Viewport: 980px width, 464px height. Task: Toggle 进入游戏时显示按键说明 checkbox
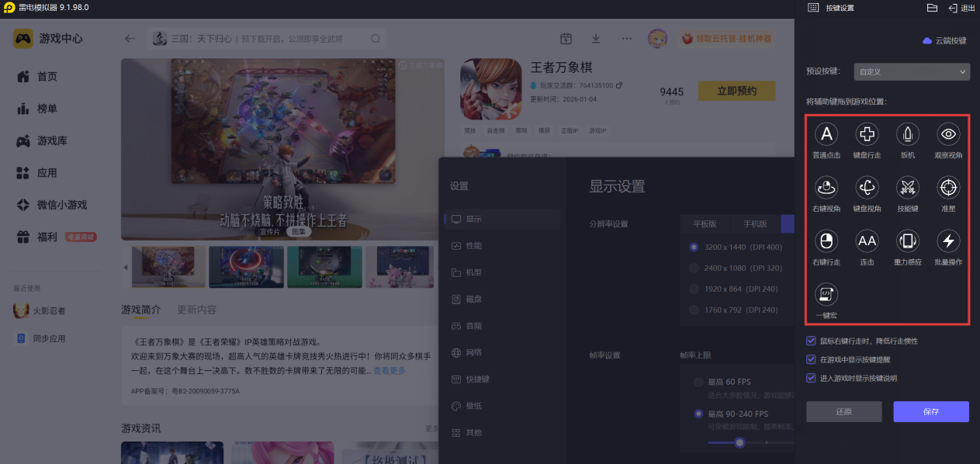(x=811, y=378)
